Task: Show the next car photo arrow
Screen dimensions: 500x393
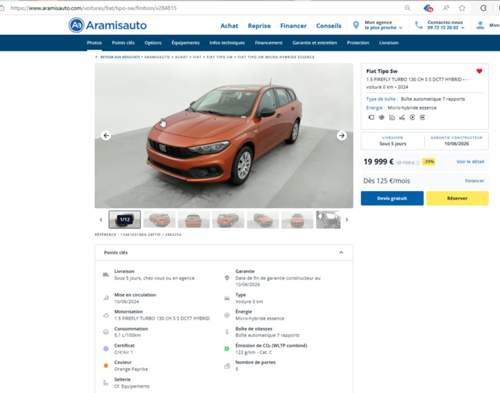Action: (x=341, y=135)
